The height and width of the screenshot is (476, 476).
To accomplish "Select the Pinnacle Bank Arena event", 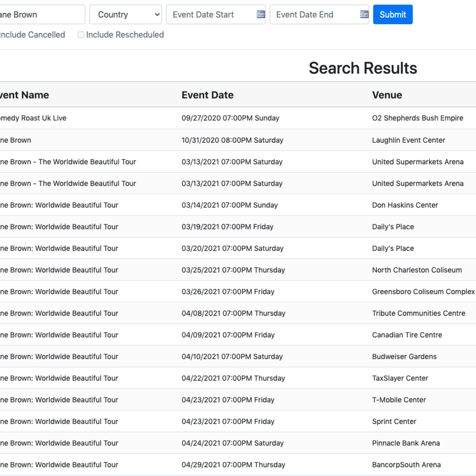I will [x=406, y=443].
